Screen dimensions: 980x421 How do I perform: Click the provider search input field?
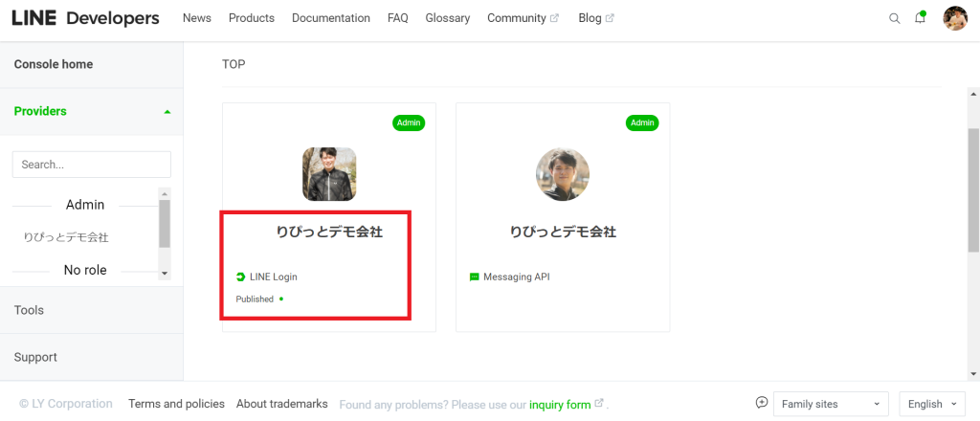91,165
